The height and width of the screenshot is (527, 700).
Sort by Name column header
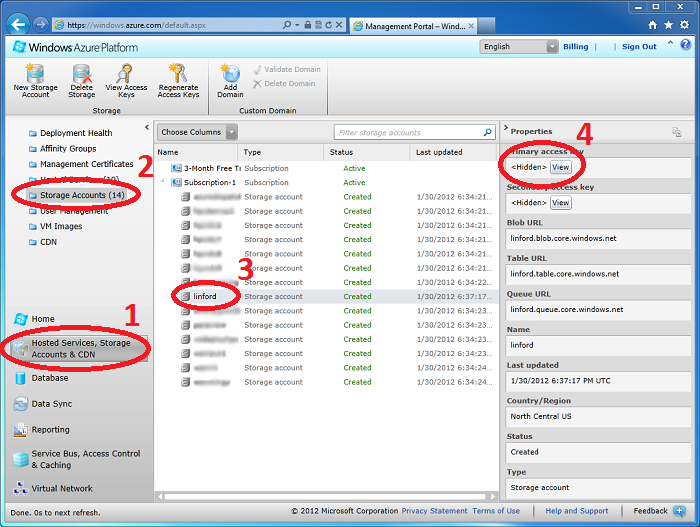pos(196,152)
